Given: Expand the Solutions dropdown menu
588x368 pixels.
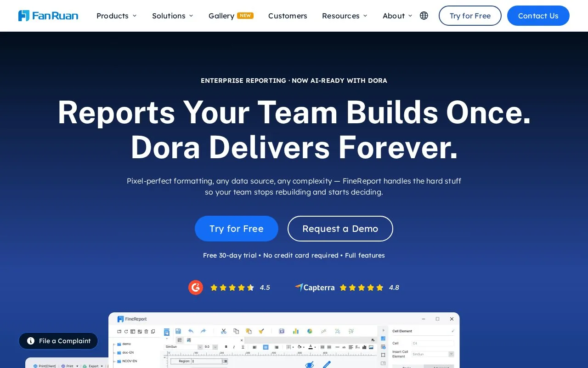Looking at the screenshot, I should pyautogui.click(x=173, y=16).
